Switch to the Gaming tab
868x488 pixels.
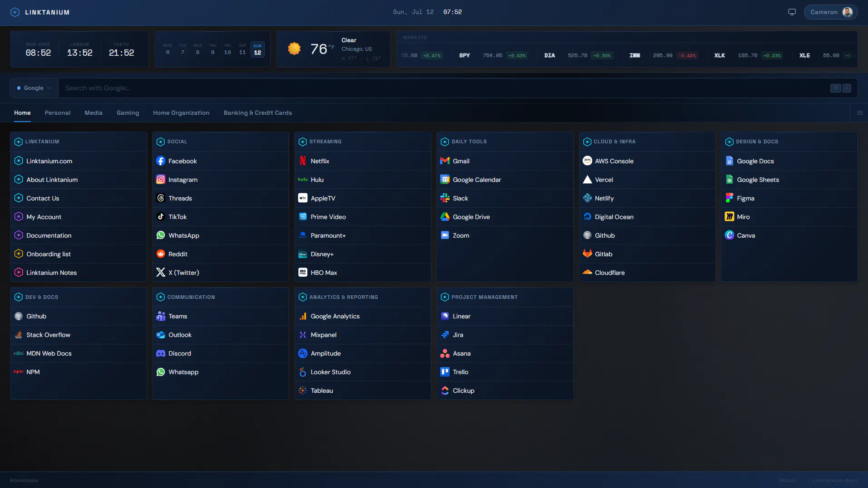(128, 113)
